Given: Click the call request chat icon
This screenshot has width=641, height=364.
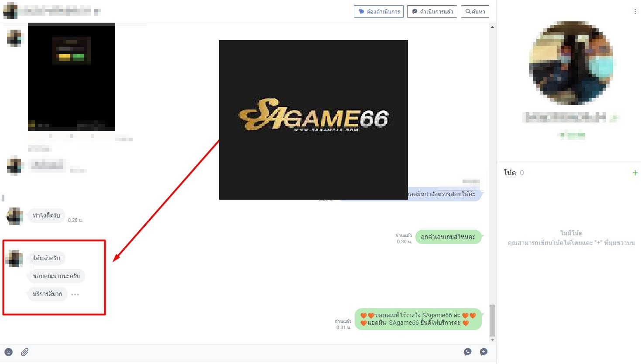Looking at the screenshot, I should point(468,352).
